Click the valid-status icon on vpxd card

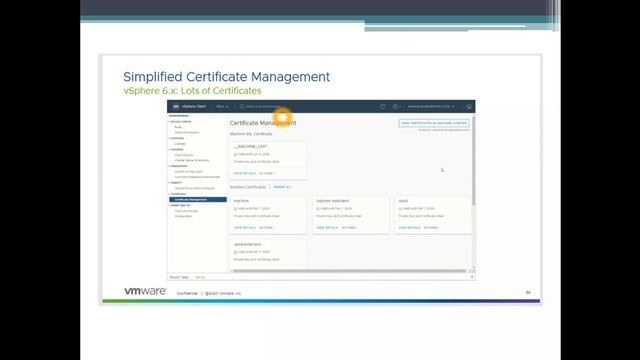[x=400, y=209]
